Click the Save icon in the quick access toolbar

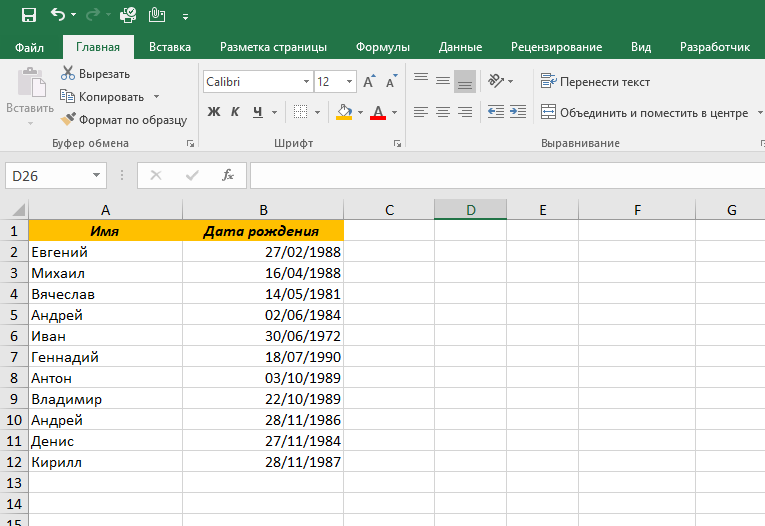tap(29, 15)
